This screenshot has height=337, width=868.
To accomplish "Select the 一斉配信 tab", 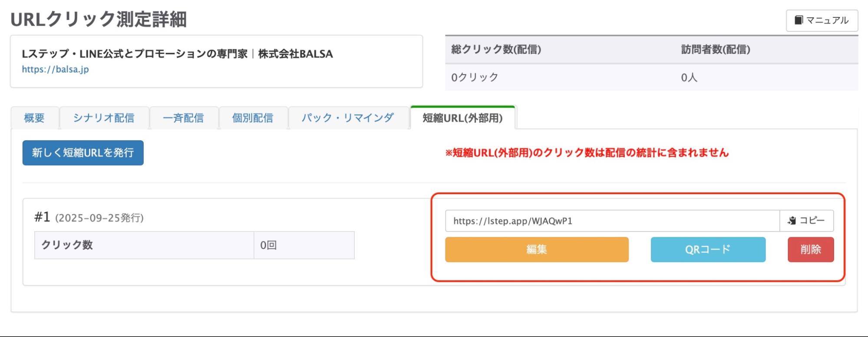I will [x=184, y=117].
